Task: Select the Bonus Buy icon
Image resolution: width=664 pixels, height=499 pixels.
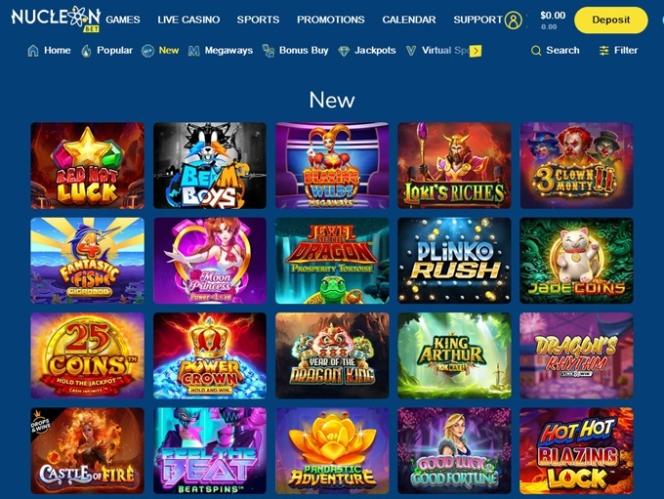Action: coord(268,51)
